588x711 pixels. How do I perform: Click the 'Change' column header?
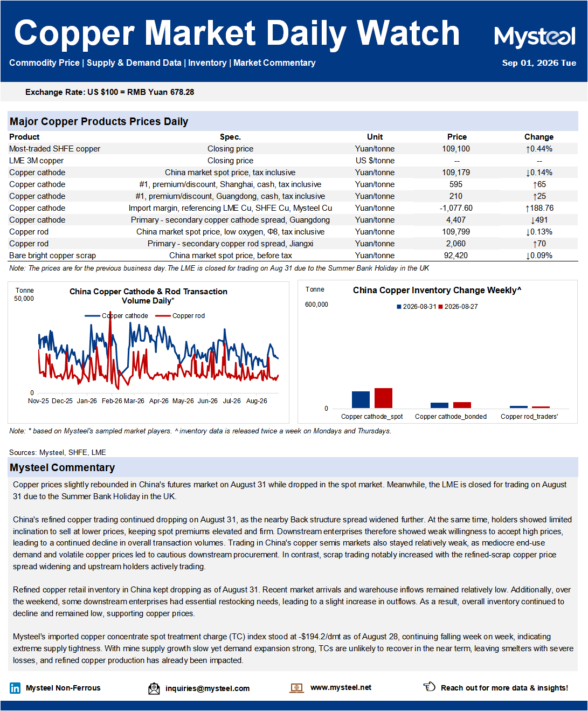pos(539,137)
